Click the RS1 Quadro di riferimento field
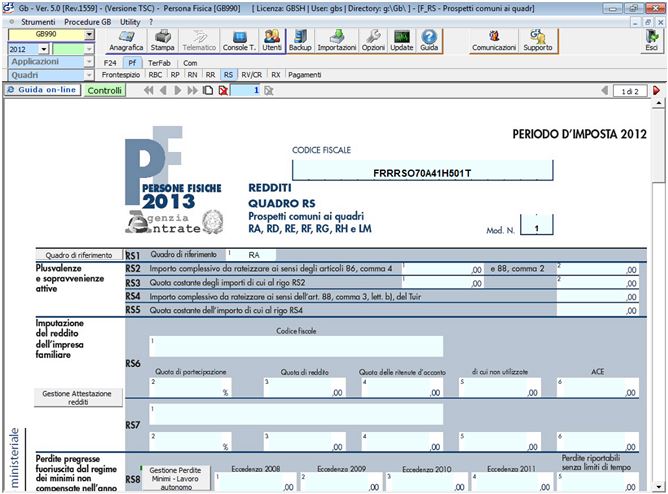The image size is (668, 494). 251,255
